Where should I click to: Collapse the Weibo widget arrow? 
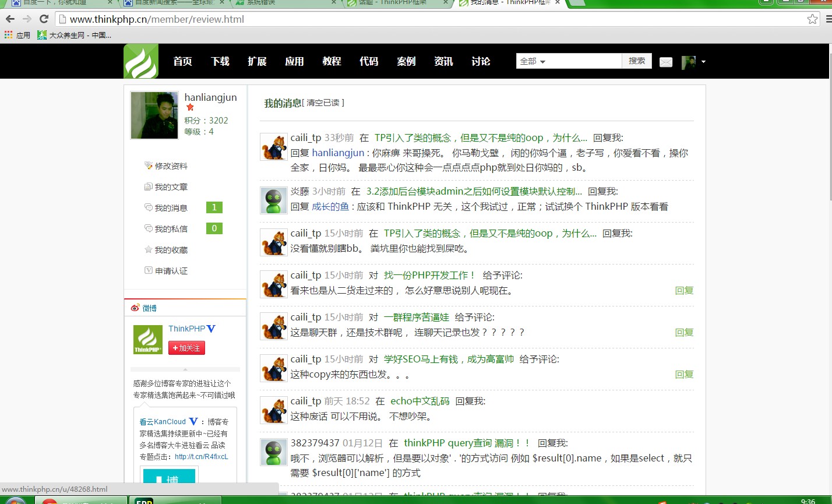click(x=185, y=369)
